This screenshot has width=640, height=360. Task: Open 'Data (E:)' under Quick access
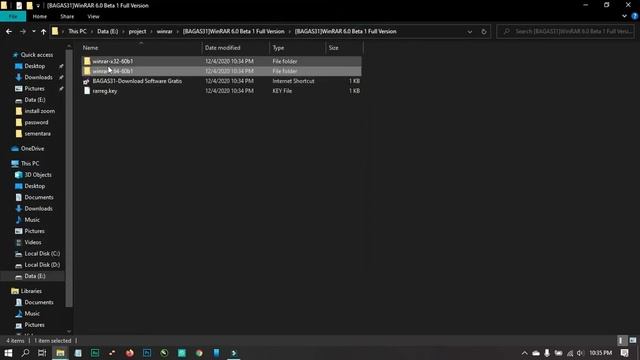tap(35, 100)
